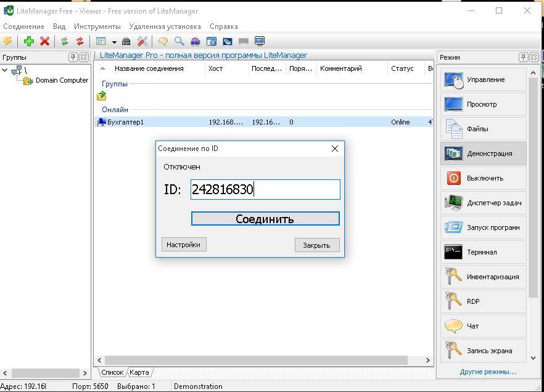Pin the Группы panel
Screen dimensions: 544x392
coord(73,57)
